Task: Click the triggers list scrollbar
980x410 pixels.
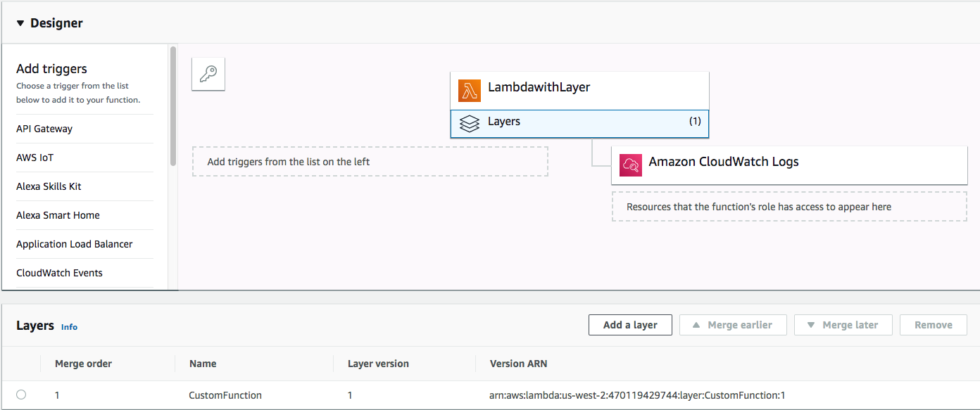Action: pyautogui.click(x=173, y=105)
